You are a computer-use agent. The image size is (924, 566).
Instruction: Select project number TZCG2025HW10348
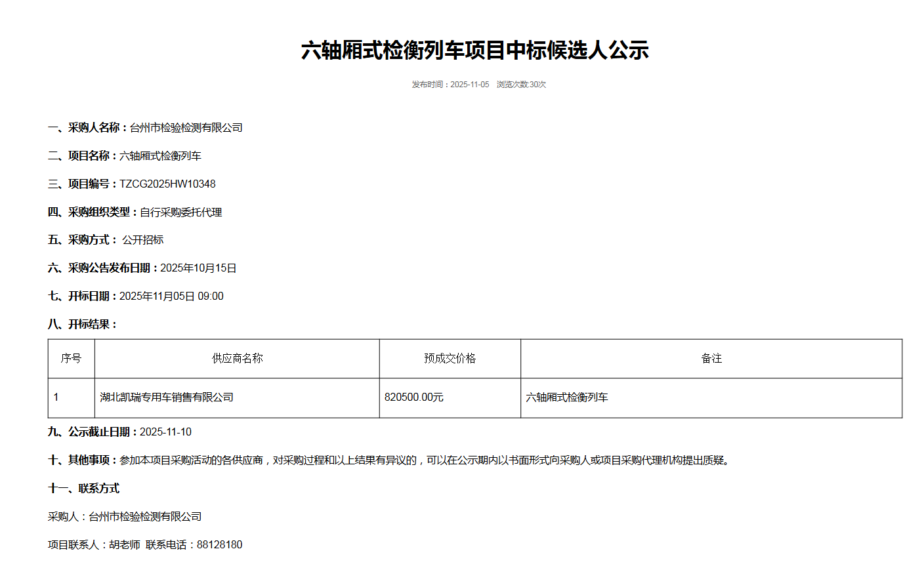167,184
